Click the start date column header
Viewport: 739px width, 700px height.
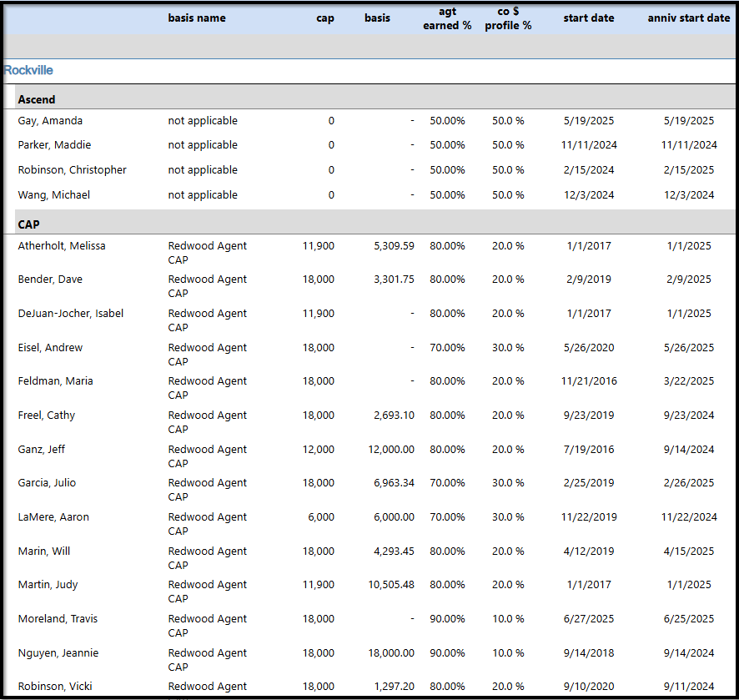(x=589, y=18)
